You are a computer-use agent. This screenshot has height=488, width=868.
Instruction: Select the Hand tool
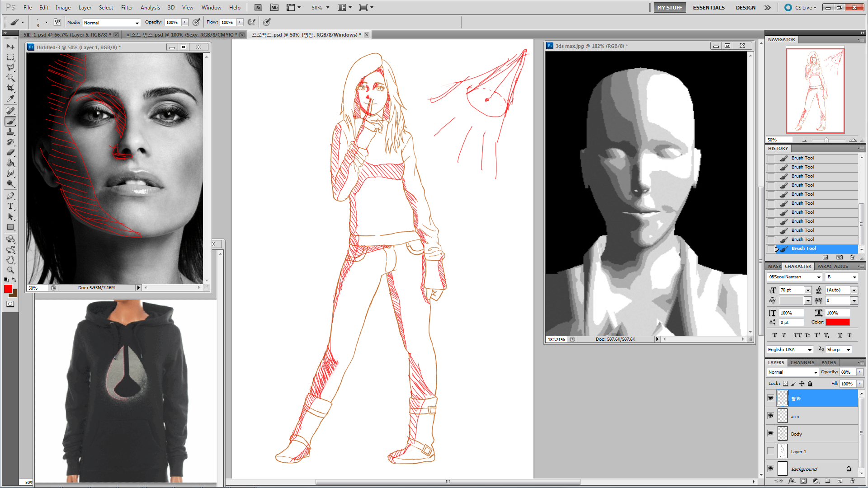[x=10, y=260]
